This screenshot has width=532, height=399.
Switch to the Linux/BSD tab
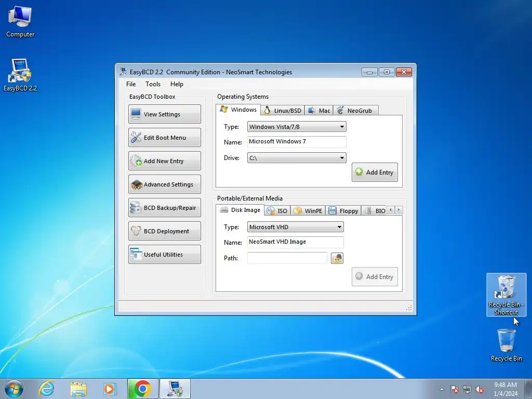point(283,111)
